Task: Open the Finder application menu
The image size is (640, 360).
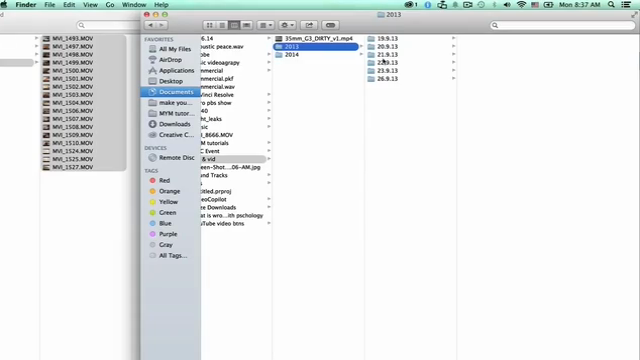Action: click(x=26, y=5)
